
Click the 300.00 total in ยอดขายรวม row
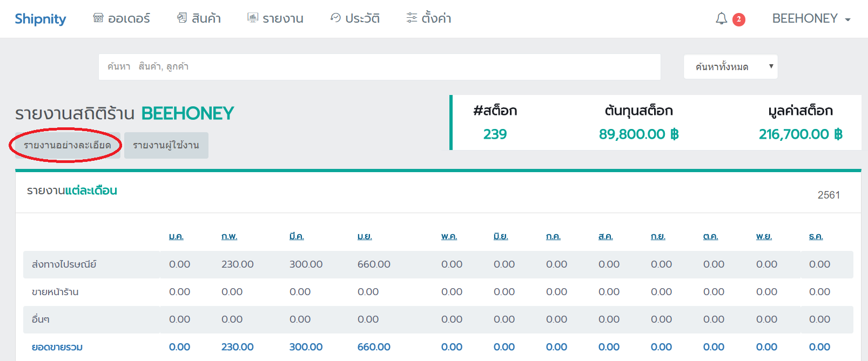306,347
